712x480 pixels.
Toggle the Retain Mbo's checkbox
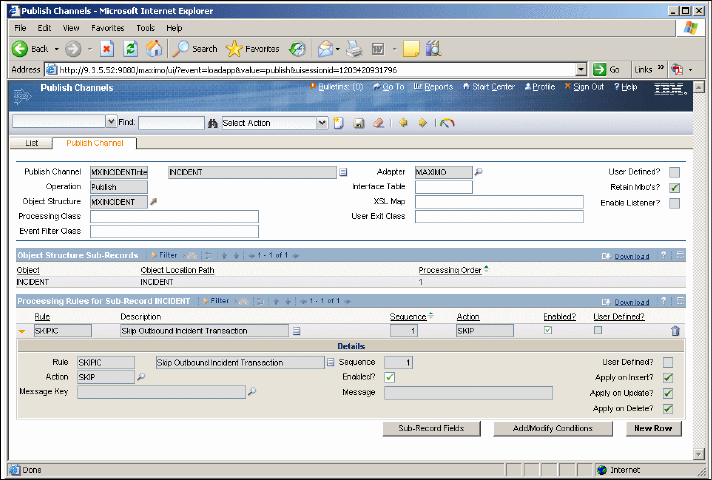pyautogui.click(x=674, y=187)
